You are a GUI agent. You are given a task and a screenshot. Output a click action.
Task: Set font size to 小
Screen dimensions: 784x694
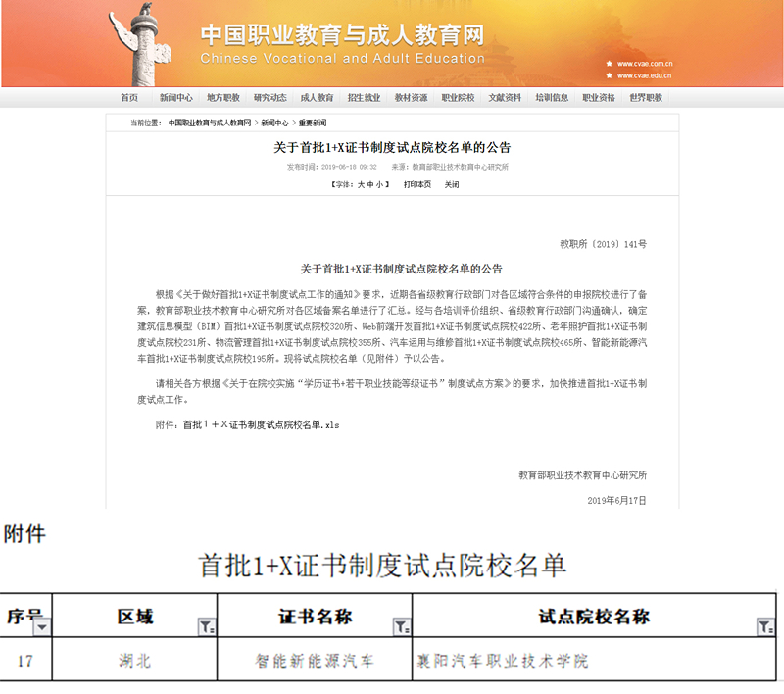pos(378,184)
